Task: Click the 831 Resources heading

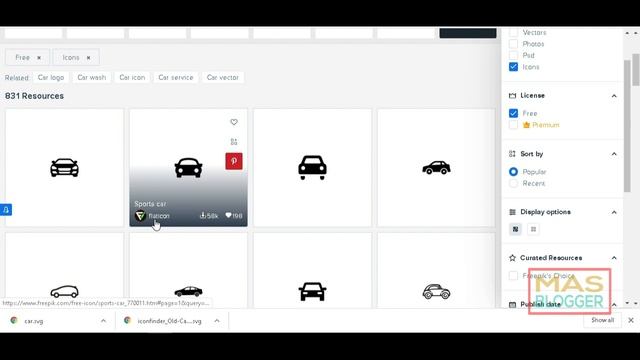Action: (x=34, y=96)
